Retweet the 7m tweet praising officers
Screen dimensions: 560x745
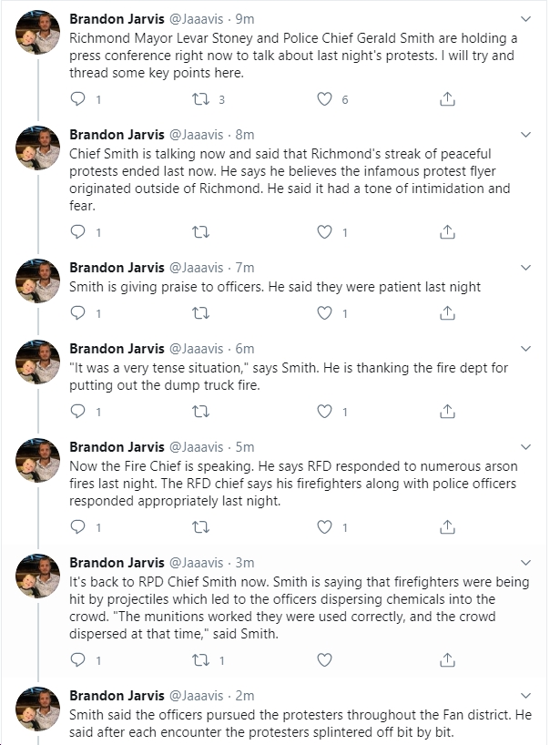pyautogui.click(x=200, y=313)
